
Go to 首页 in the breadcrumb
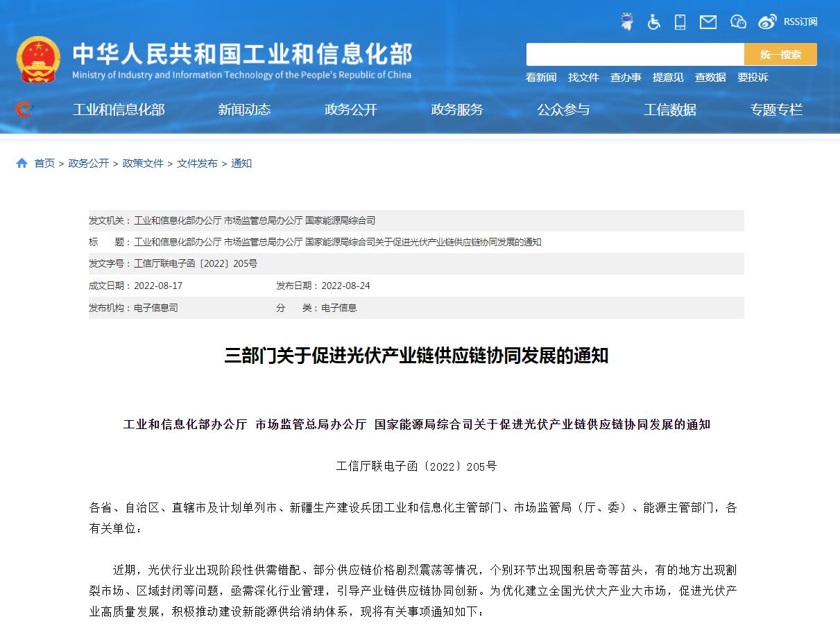[44, 164]
